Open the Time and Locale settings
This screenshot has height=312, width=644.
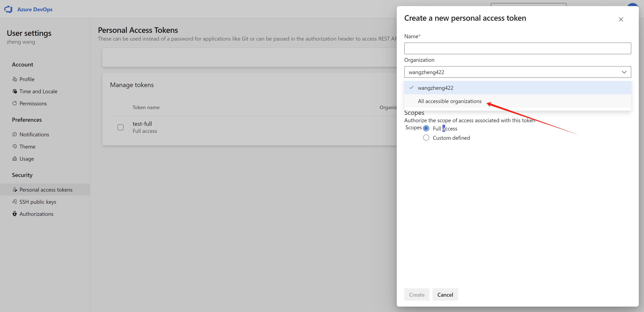pyautogui.click(x=38, y=91)
